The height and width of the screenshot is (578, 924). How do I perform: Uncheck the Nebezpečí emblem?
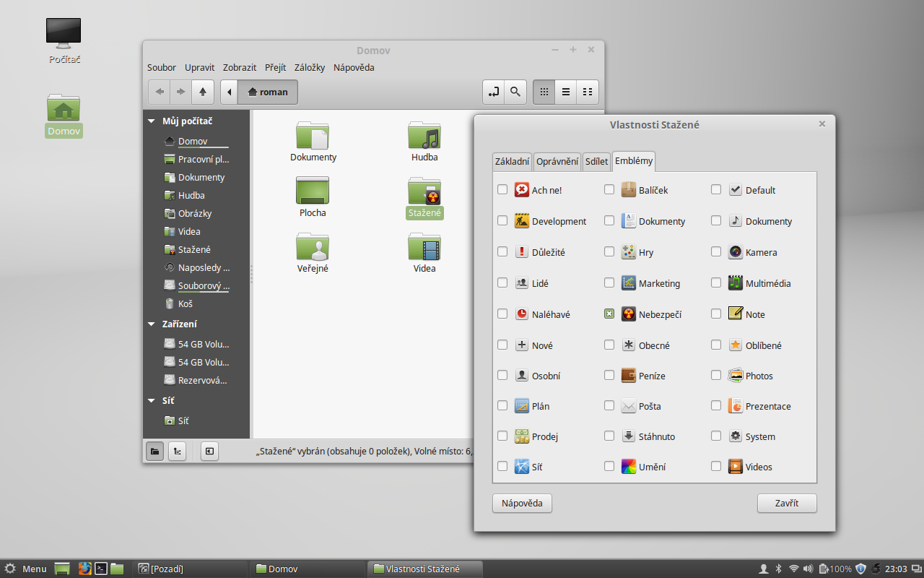click(609, 314)
